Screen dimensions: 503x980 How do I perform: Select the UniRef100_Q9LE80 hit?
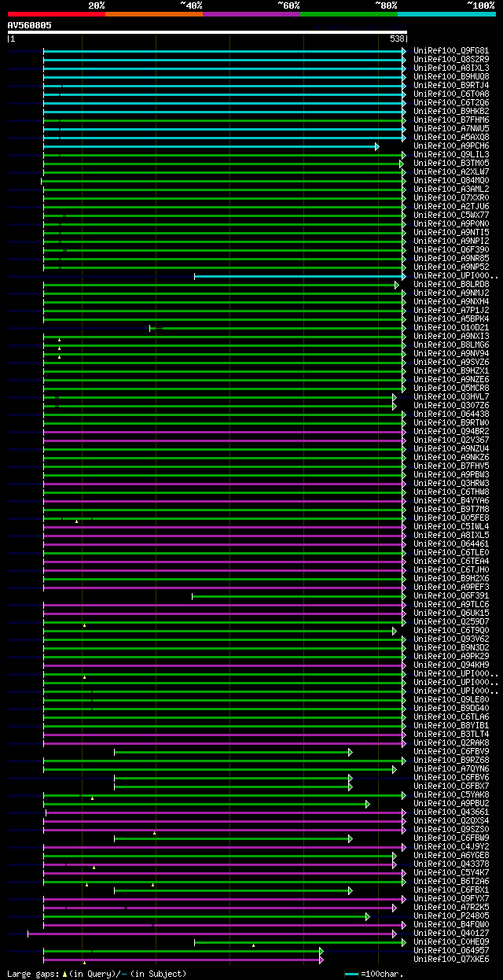(451, 700)
